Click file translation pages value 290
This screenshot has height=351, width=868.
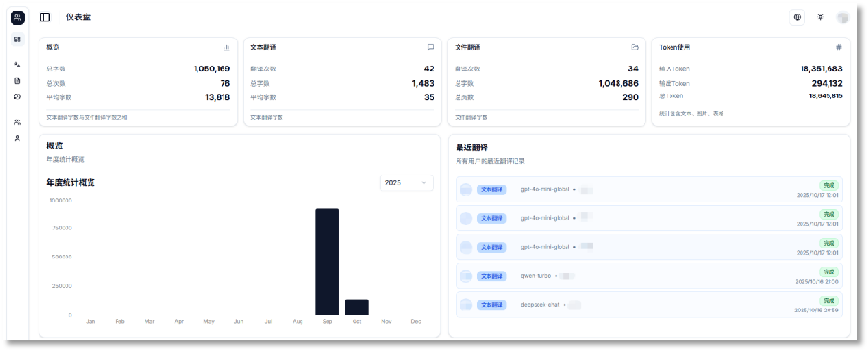(x=630, y=97)
